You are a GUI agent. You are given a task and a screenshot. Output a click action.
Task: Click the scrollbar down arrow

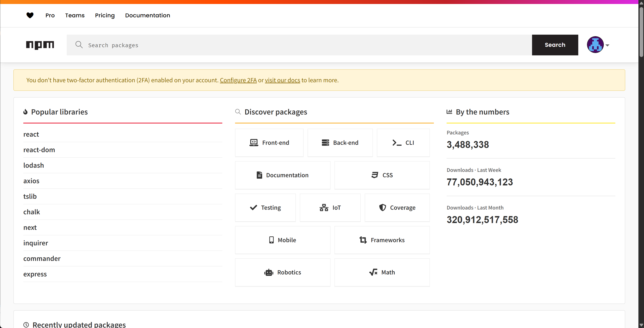point(641,325)
